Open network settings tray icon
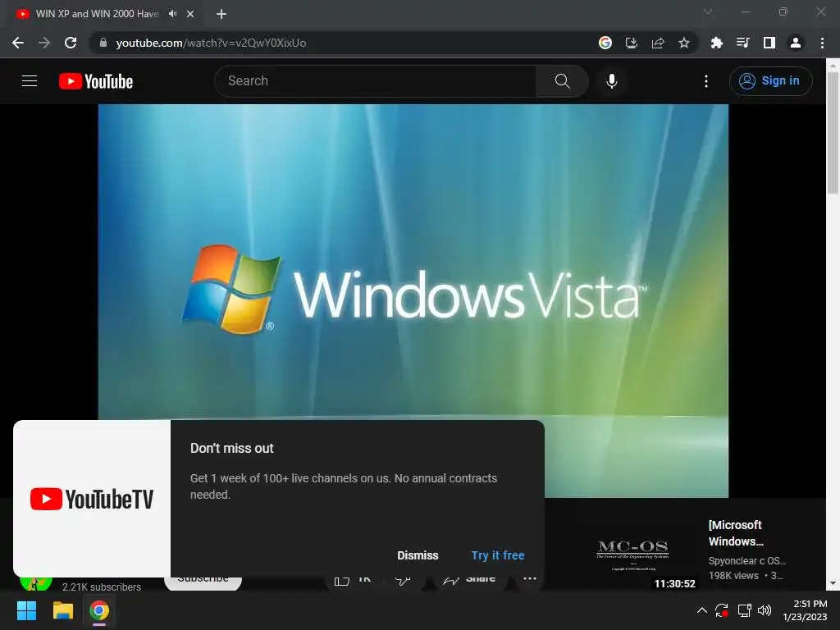Screen dimensions: 840x630 point(744,610)
